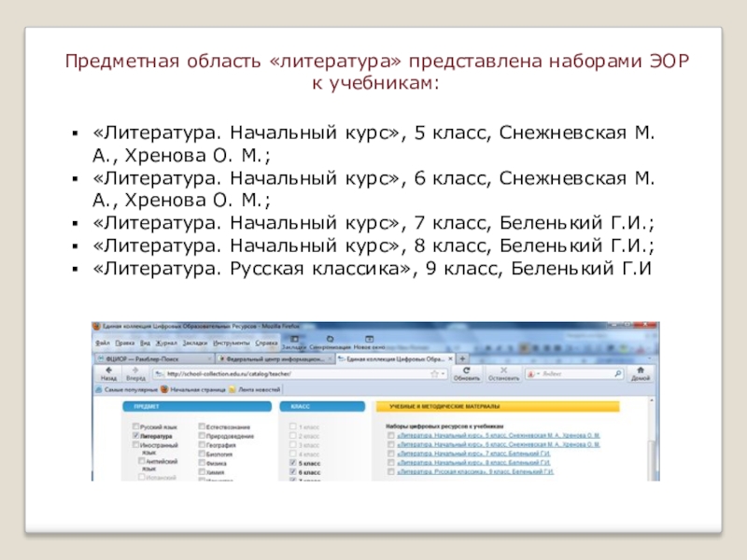
Task: Click the Вперед forward arrow button
Action: [x=135, y=372]
